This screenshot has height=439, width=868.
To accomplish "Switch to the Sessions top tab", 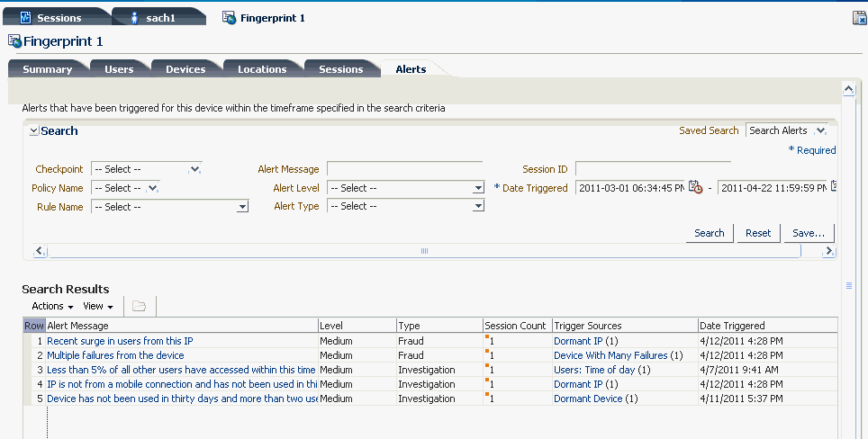I will coord(57,18).
